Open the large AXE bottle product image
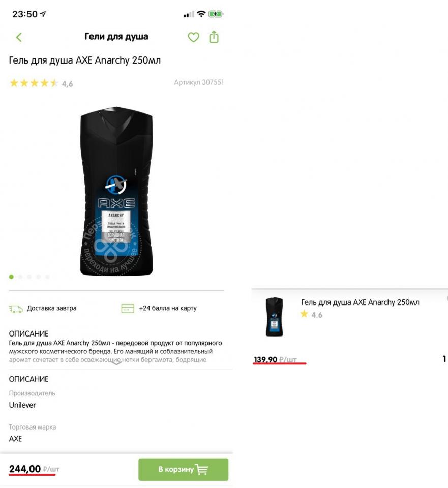Viewport: 448px width, 488px height. pos(116,191)
